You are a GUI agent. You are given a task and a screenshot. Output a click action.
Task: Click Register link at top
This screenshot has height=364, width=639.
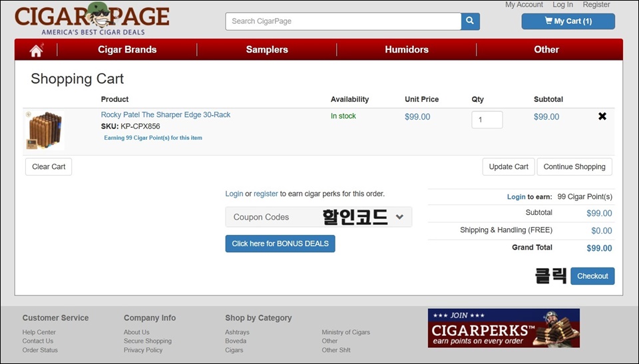click(x=596, y=5)
